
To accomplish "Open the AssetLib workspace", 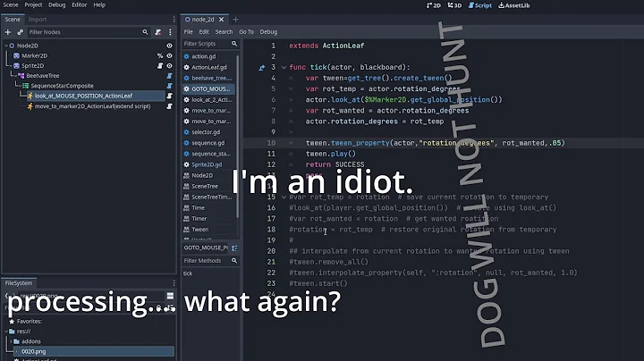I will pyautogui.click(x=514, y=5).
